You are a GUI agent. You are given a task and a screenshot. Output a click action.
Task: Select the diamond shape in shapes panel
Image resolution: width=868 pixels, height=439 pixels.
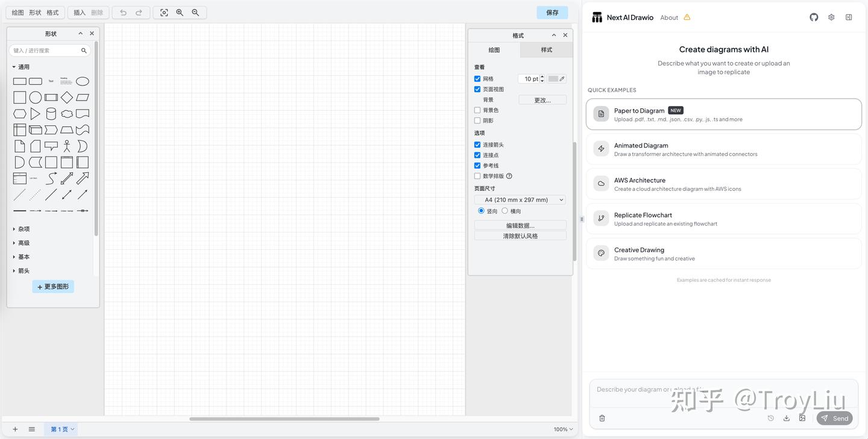tap(67, 98)
